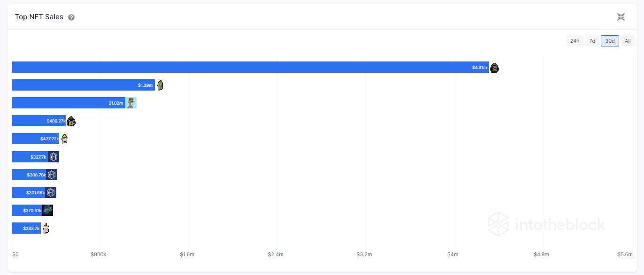Click the NFT thumbnail beside the $263.7k bar

[x=46, y=229]
